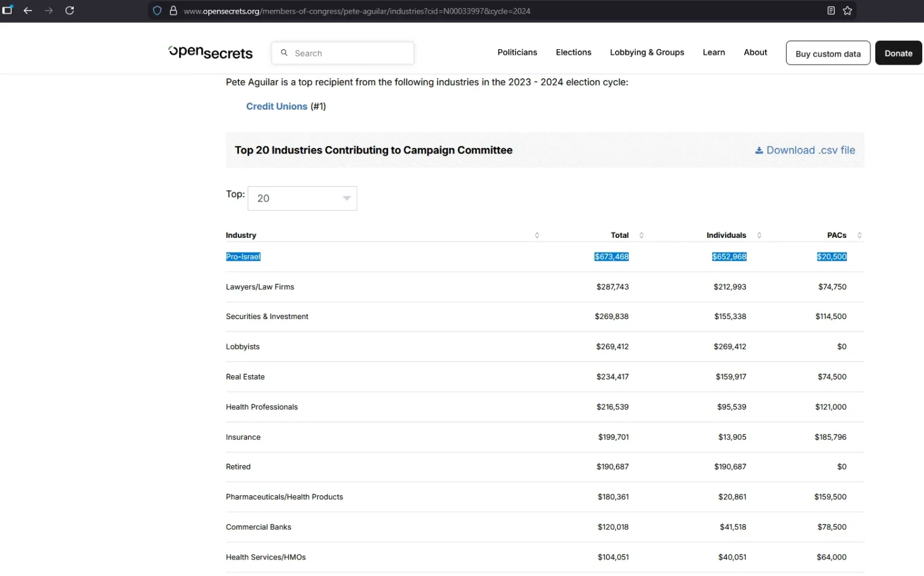Image resolution: width=924 pixels, height=576 pixels.
Task: Click the $20,500 PACs value
Action: click(x=832, y=257)
